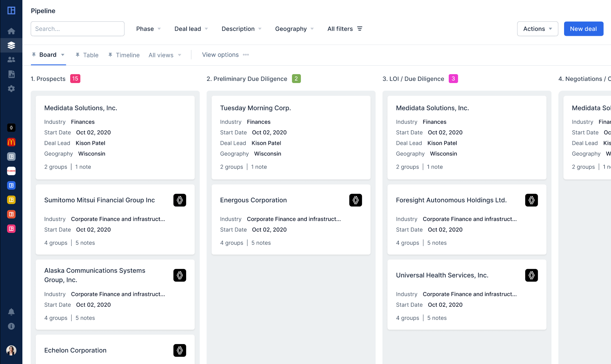611x364 pixels.
Task: Expand the Deal lead filter dropdown
Action: (191, 29)
